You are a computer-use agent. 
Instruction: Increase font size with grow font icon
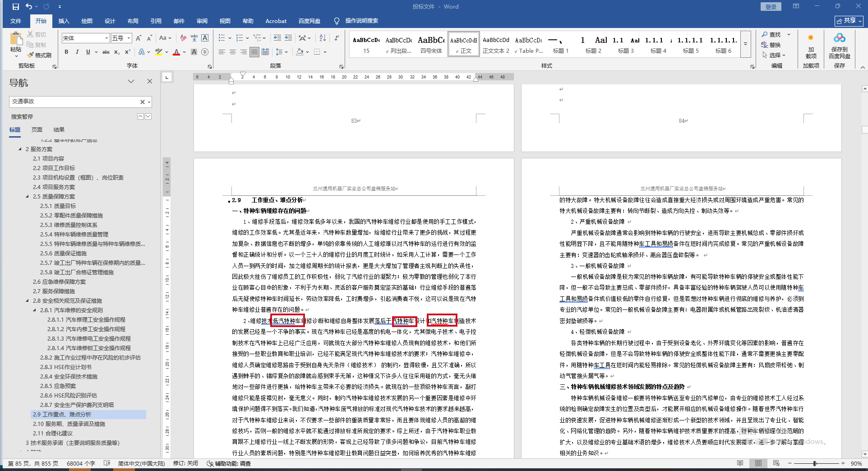point(139,38)
